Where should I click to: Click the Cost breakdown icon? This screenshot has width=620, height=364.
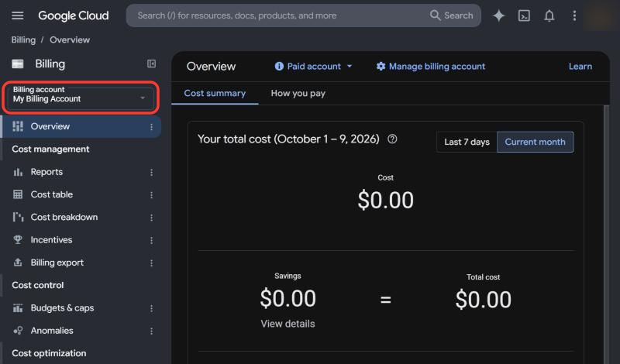[18, 217]
